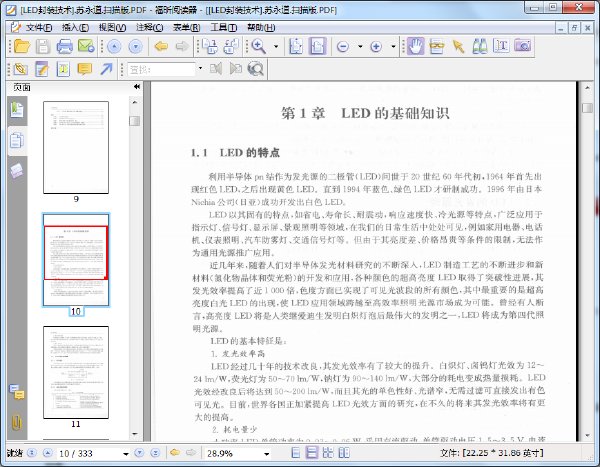The image size is (600, 467).
Task: Open the Layers panel icon in sidebar
Action: [16, 171]
